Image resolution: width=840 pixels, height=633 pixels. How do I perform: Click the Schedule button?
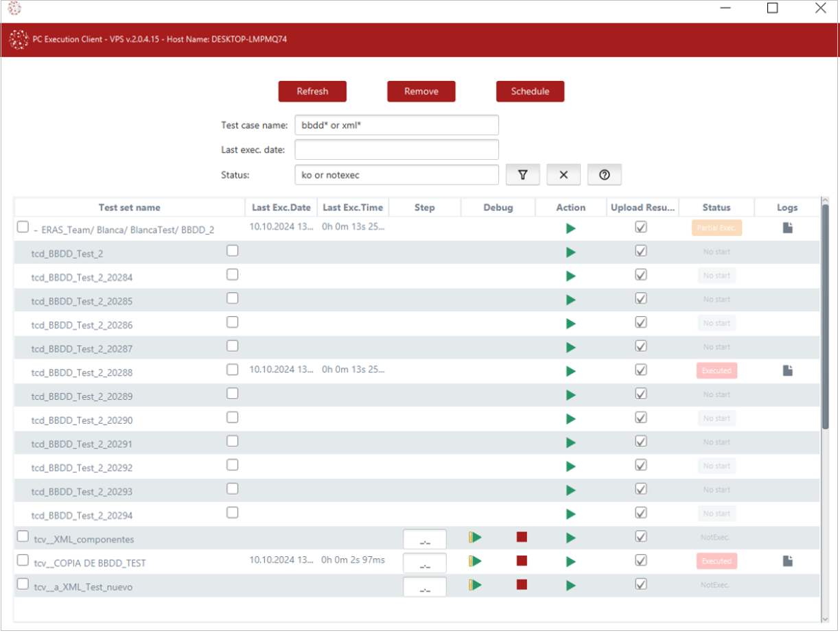point(530,91)
